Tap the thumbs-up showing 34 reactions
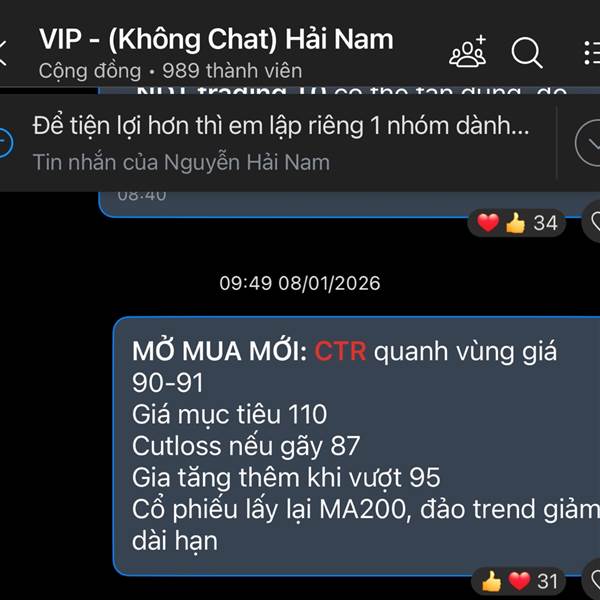The height and width of the screenshot is (600, 600). tap(515, 223)
